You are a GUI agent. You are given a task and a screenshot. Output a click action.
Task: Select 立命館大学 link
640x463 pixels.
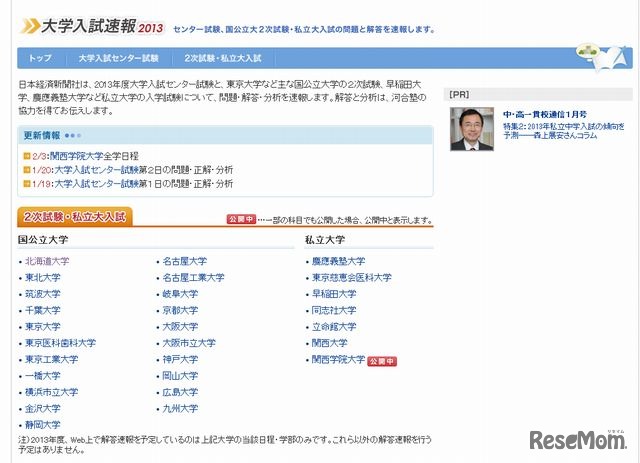[x=334, y=327]
